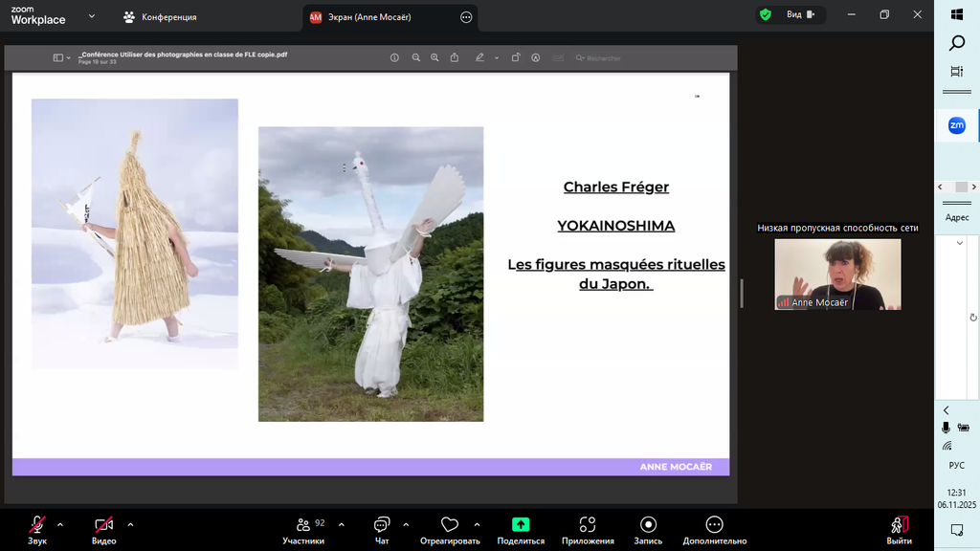Open Windows search magnifier in the taskbar
Viewport: 980px width, 551px height.
tap(956, 43)
